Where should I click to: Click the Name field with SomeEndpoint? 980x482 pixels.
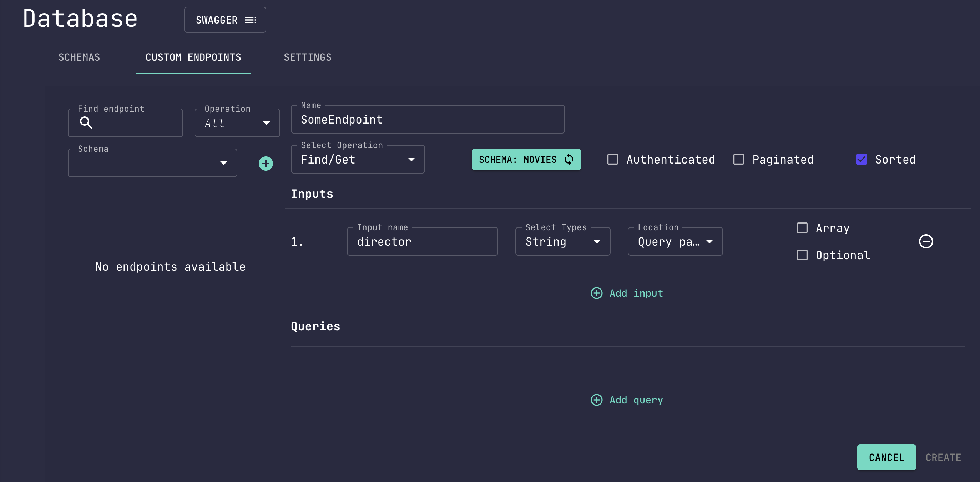[427, 120]
